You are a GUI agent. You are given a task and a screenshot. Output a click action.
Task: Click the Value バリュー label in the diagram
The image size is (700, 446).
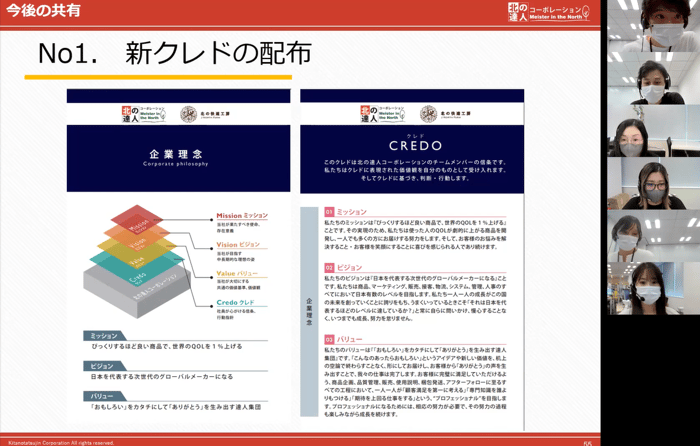[x=237, y=273]
